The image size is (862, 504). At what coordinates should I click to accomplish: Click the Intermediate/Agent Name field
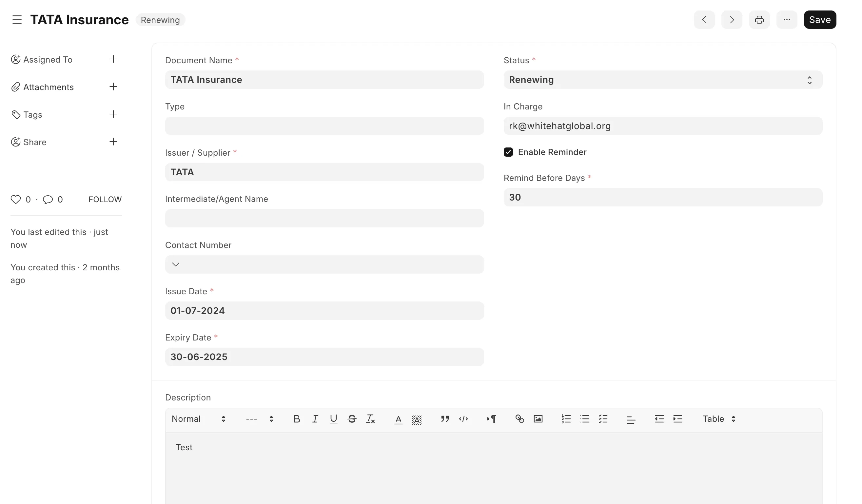(324, 218)
